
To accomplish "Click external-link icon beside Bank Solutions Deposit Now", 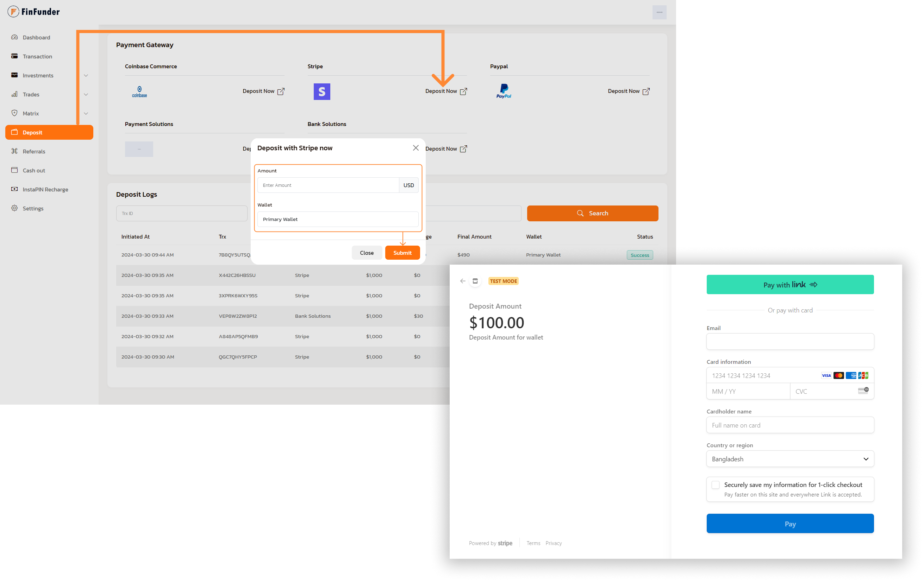I will (463, 149).
